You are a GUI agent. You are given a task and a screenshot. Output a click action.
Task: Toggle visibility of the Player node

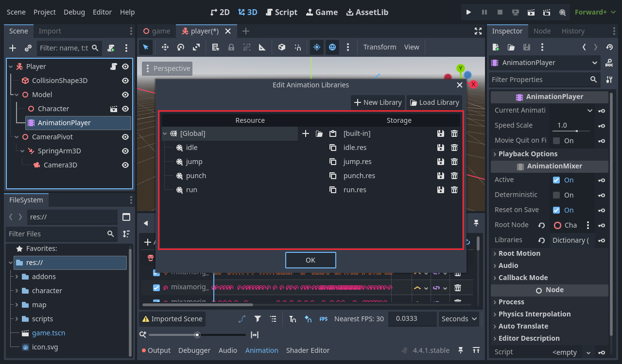(x=125, y=66)
